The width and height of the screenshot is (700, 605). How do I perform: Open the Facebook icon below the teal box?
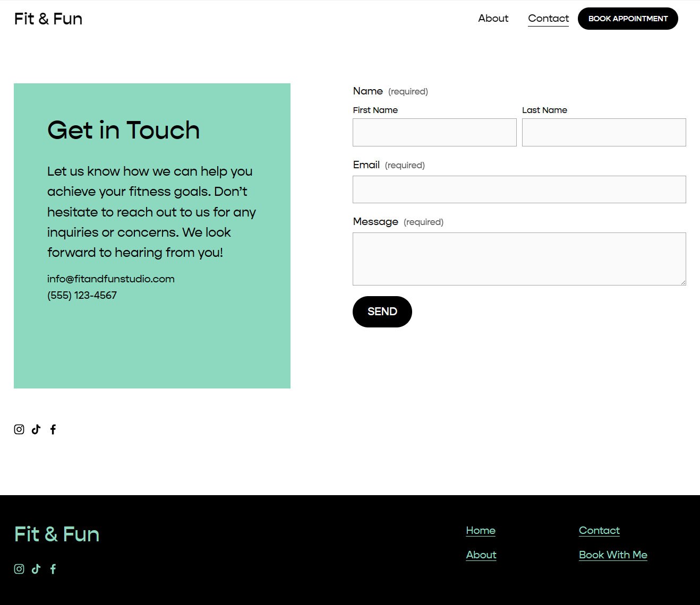[x=53, y=429]
